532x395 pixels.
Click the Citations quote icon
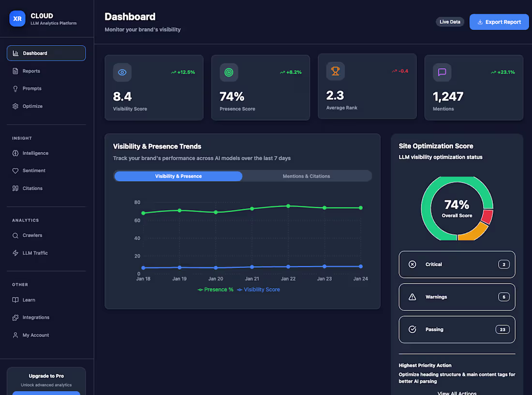point(16,188)
